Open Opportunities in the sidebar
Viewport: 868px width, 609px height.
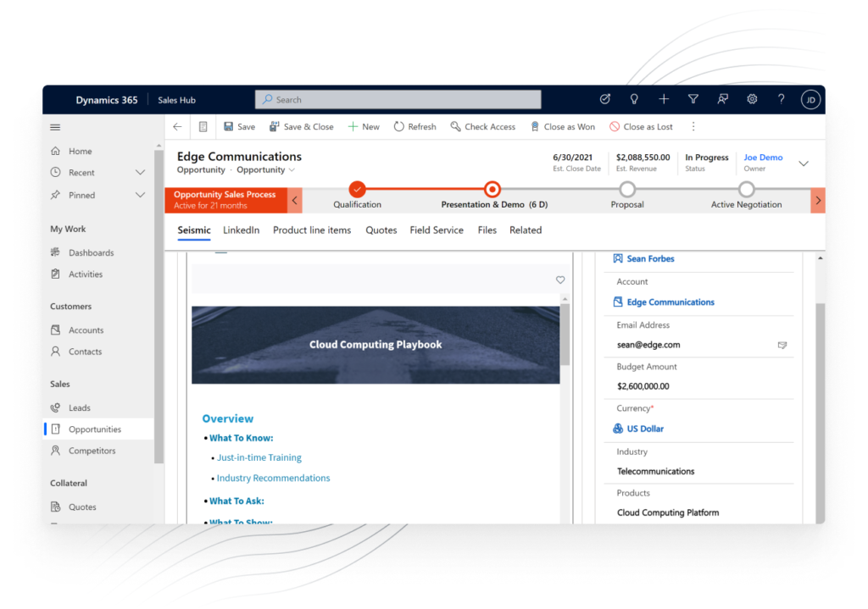[x=98, y=429]
